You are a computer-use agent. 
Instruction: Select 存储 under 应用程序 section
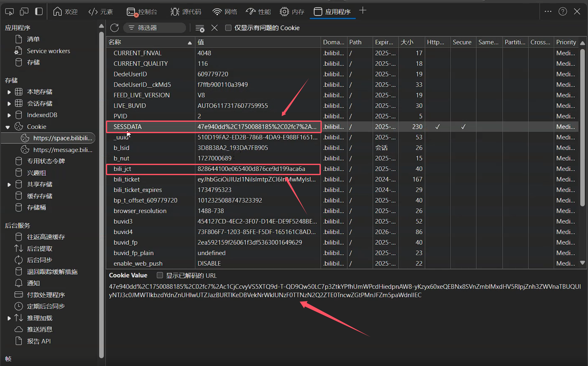pyautogui.click(x=33, y=62)
